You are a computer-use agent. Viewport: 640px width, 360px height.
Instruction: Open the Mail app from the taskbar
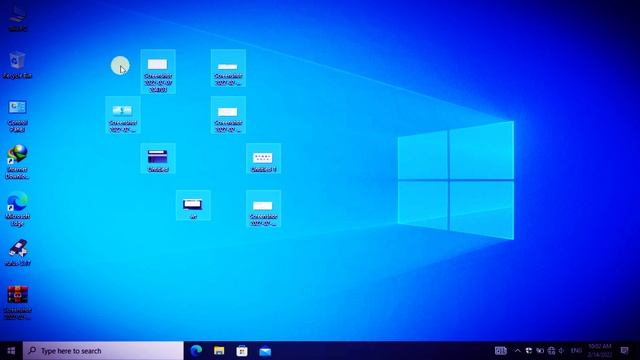(265, 351)
